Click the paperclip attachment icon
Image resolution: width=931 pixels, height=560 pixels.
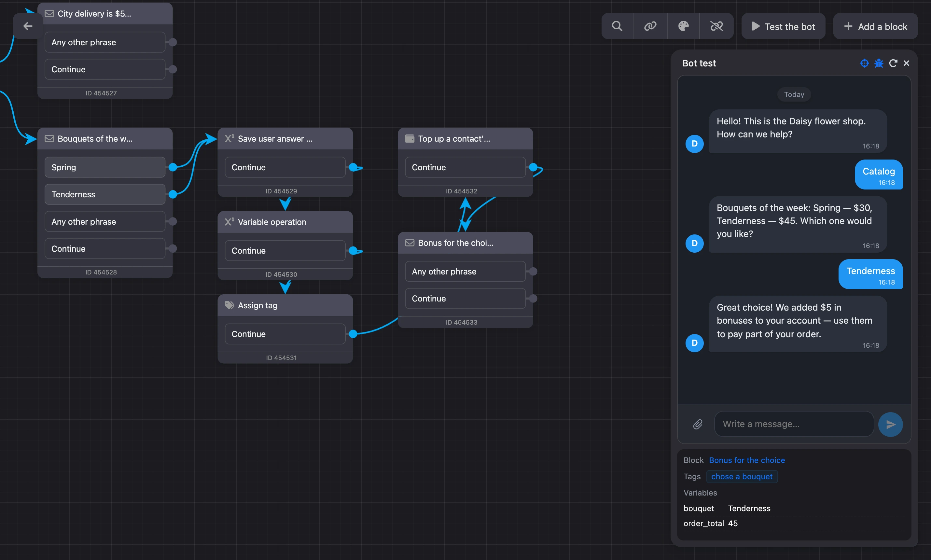pos(698,424)
